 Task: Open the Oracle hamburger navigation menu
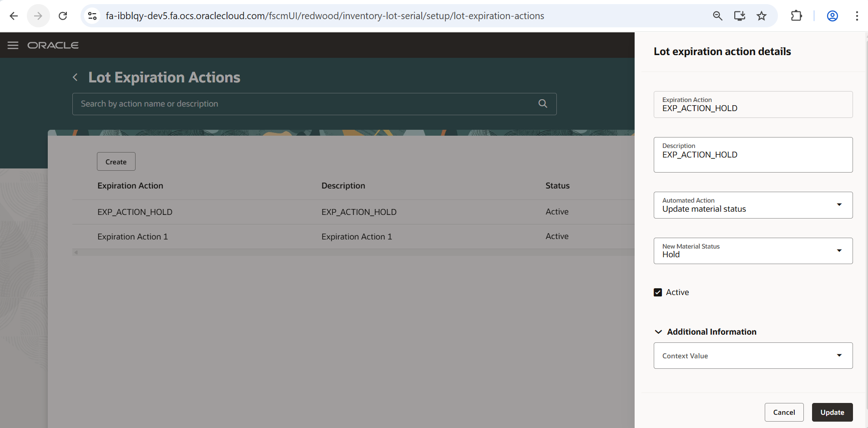(13, 45)
